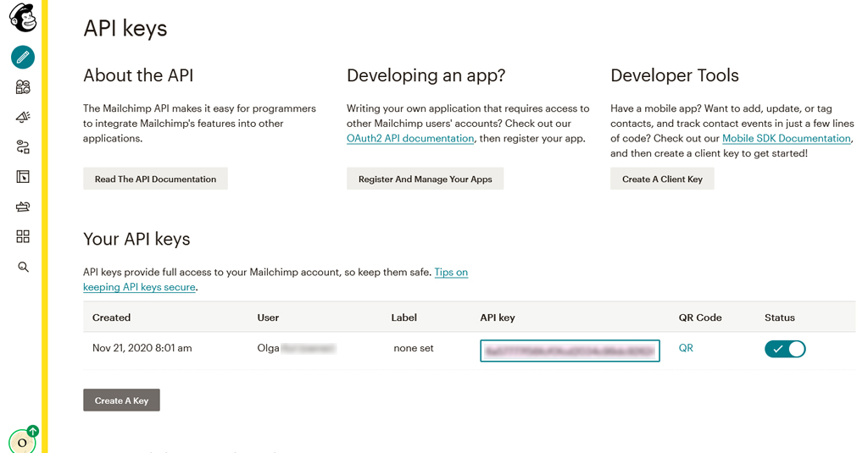
Task: Click the QR link in the table
Action: pos(686,348)
